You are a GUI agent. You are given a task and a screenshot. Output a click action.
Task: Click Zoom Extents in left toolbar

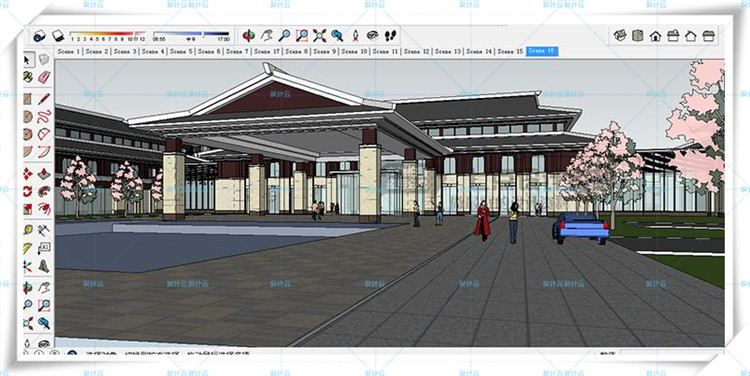28,323
